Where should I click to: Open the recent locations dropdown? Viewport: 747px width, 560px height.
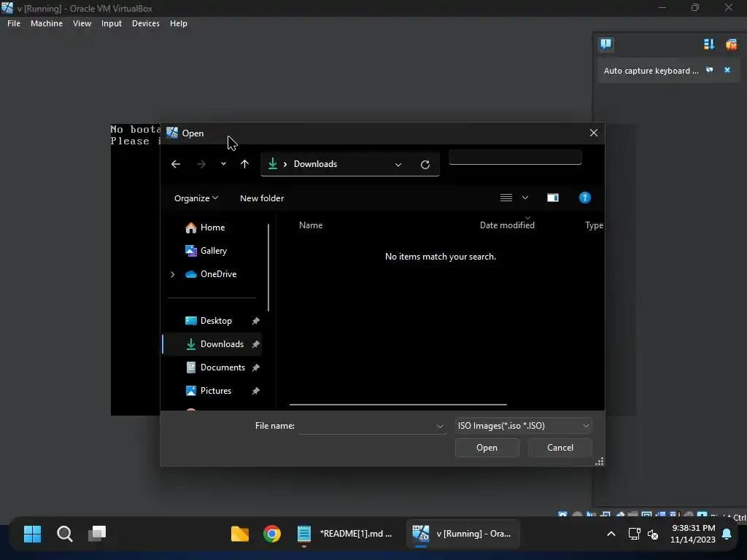tap(223, 164)
